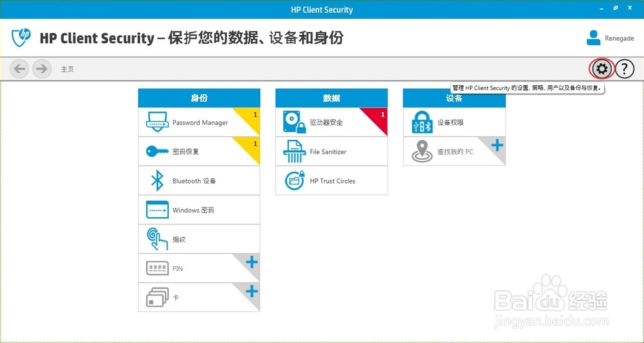Click the Password Manager icon

(157, 122)
